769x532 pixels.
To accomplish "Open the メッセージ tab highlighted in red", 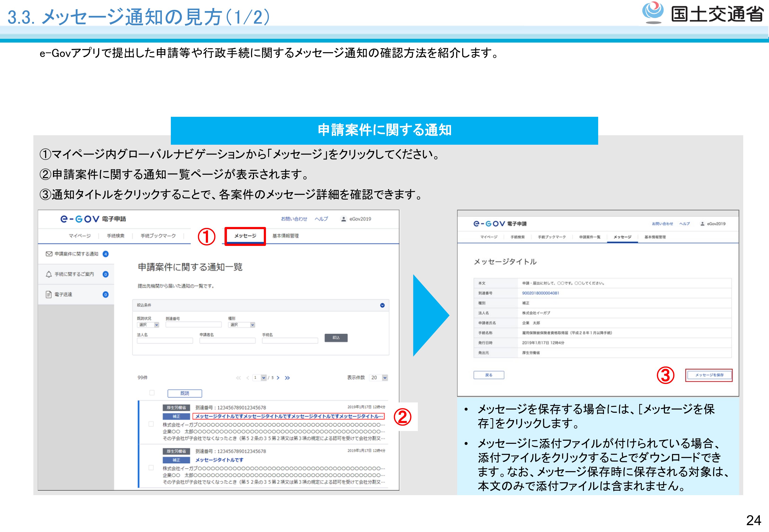I will tap(245, 236).
